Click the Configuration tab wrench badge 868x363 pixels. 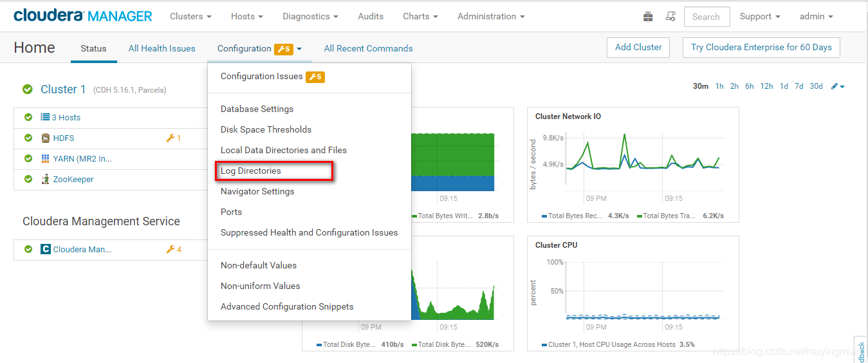pyautogui.click(x=284, y=49)
